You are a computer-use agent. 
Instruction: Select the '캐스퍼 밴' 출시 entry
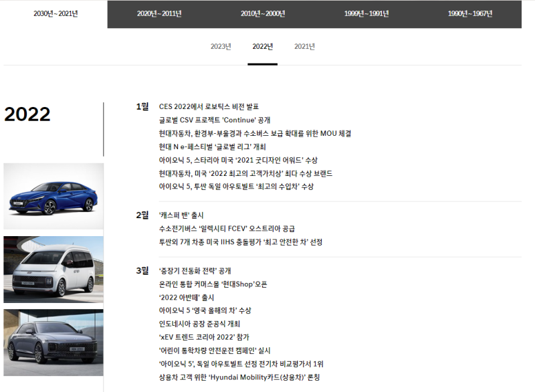tap(181, 215)
